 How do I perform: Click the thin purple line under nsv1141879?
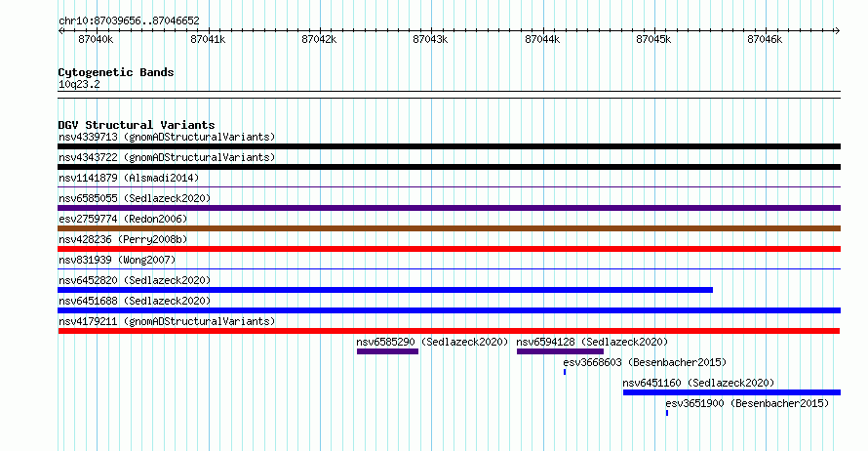point(449,187)
